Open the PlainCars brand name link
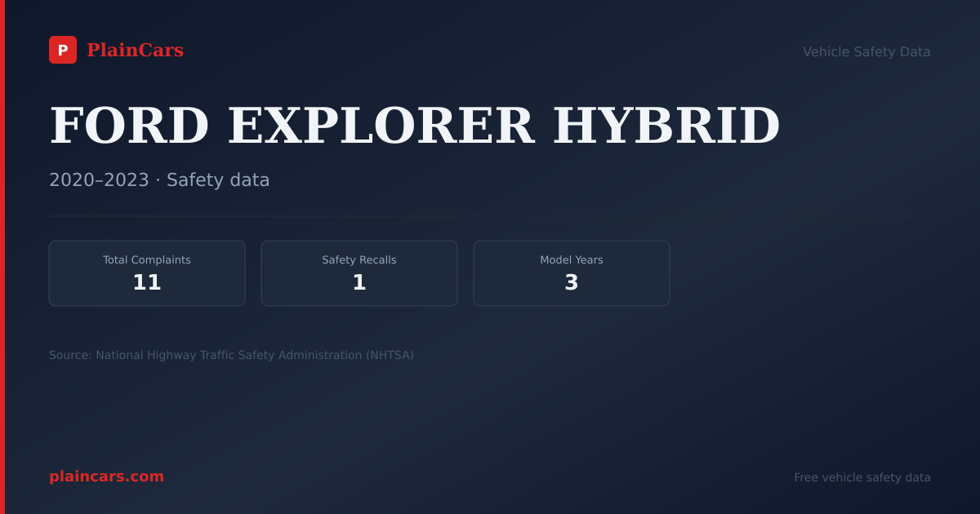This screenshot has width=980, height=514. pyautogui.click(x=135, y=51)
